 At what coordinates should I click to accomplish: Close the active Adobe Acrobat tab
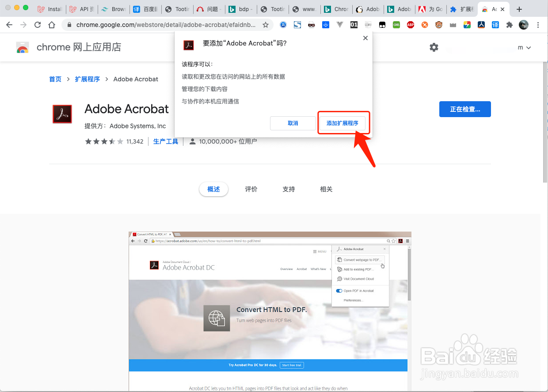[x=502, y=9]
